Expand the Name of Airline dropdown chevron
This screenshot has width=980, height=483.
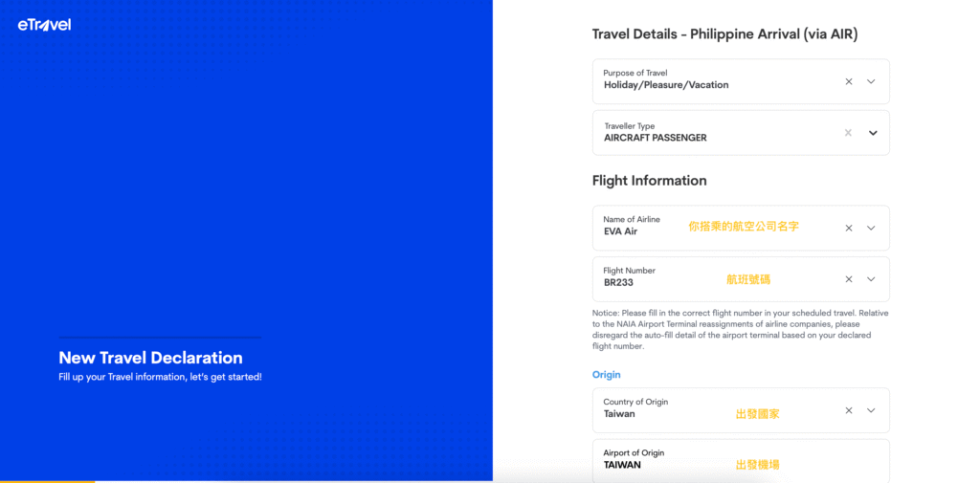pyautogui.click(x=871, y=229)
